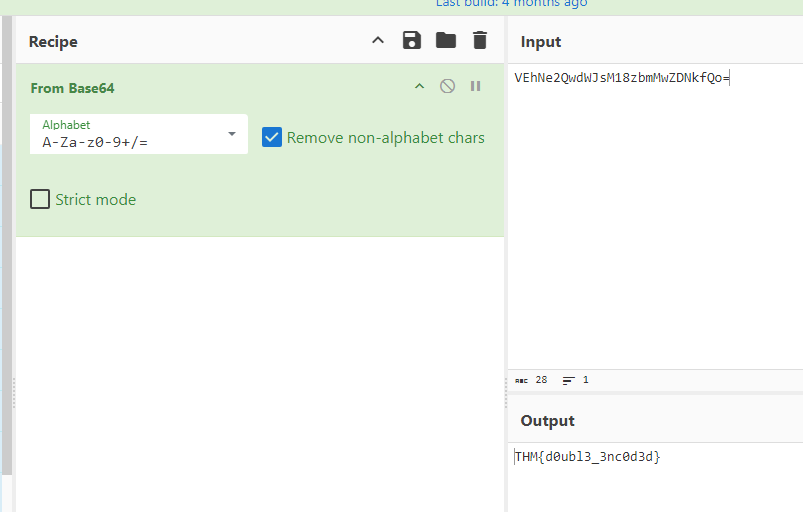Image resolution: width=803 pixels, height=512 pixels.
Task: Open the Alphabet dropdown
Action: (x=232, y=134)
